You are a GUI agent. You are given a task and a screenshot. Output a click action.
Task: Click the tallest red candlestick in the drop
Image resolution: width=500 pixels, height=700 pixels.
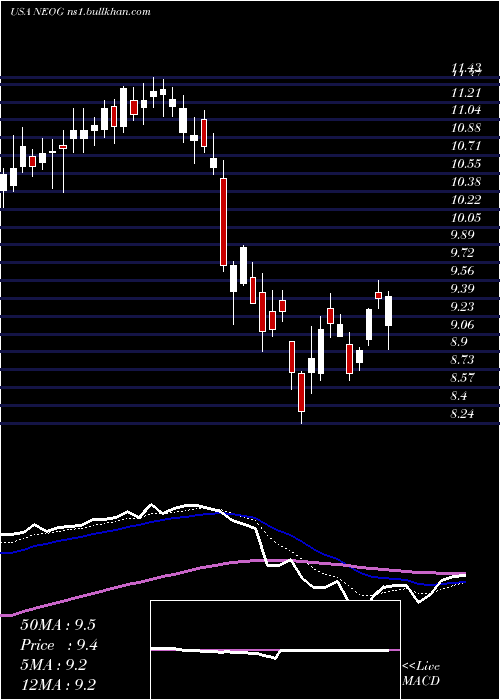point(223,222)
